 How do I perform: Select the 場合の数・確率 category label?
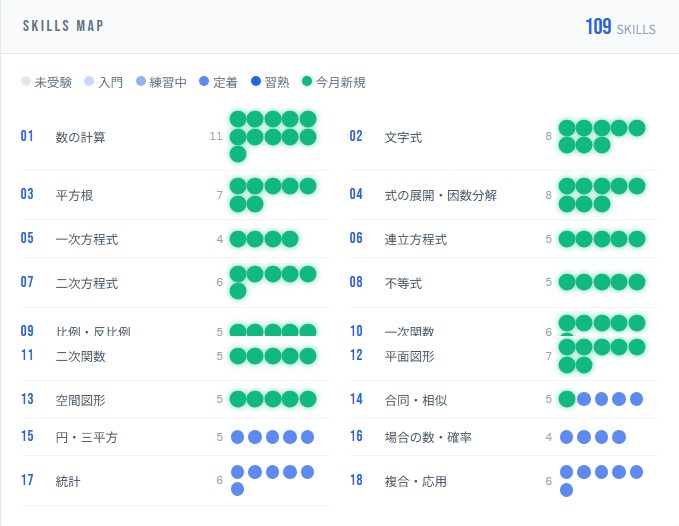(x=428, y=437)
